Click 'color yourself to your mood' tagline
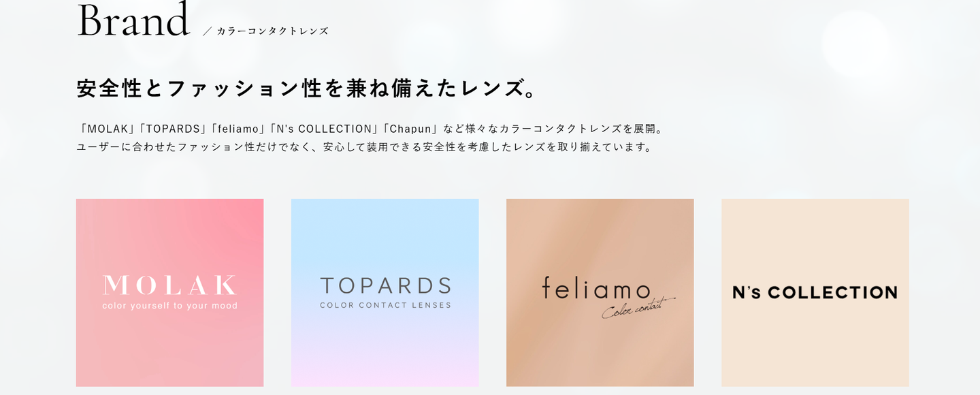Screen dimensions: 980x395 [x=169, y=306]
